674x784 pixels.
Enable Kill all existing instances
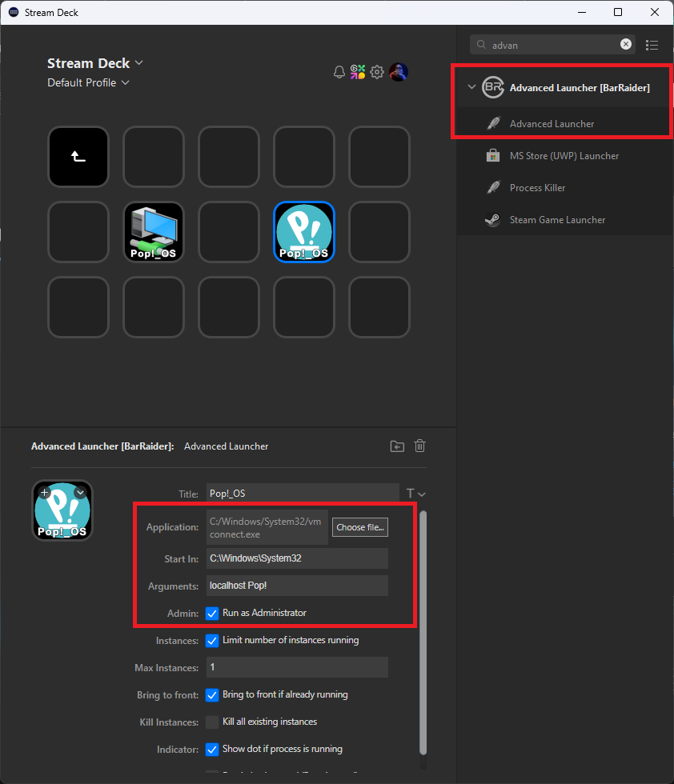tap(212, 722)
